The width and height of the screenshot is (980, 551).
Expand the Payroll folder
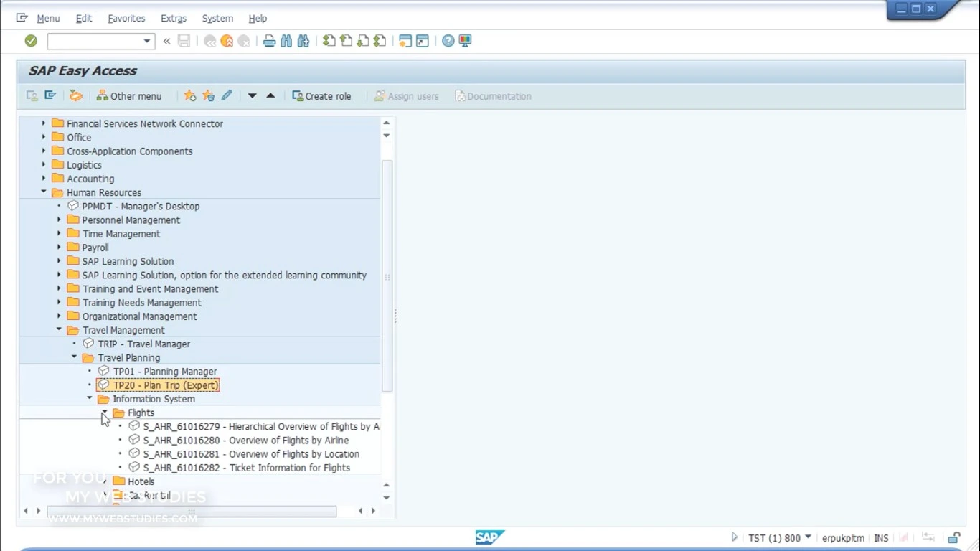59,248
